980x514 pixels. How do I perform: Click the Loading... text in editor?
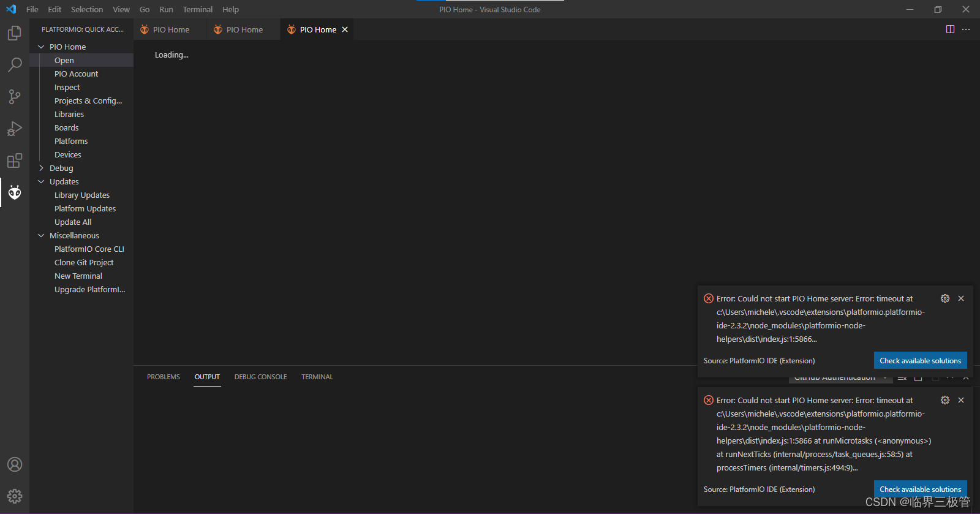coord(171,55)
